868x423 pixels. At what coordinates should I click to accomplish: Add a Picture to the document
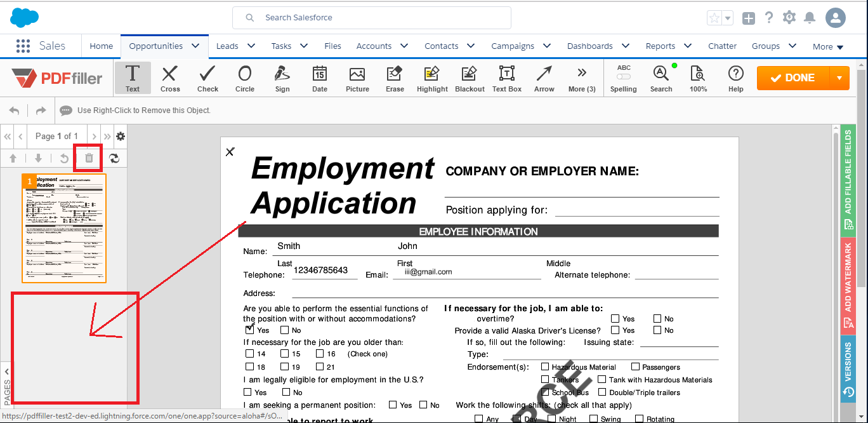point(357,78)
